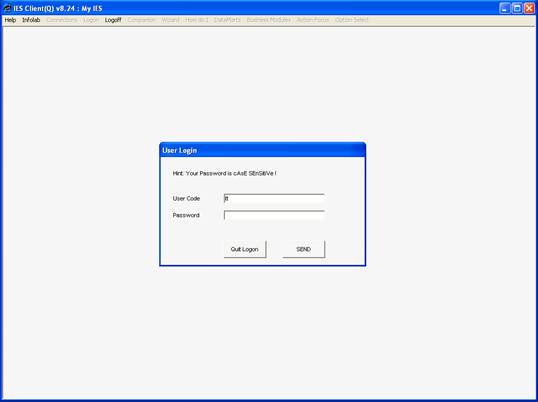Focus the Password input field
Viewport: 538px width, 402px height.
(274, 215)
